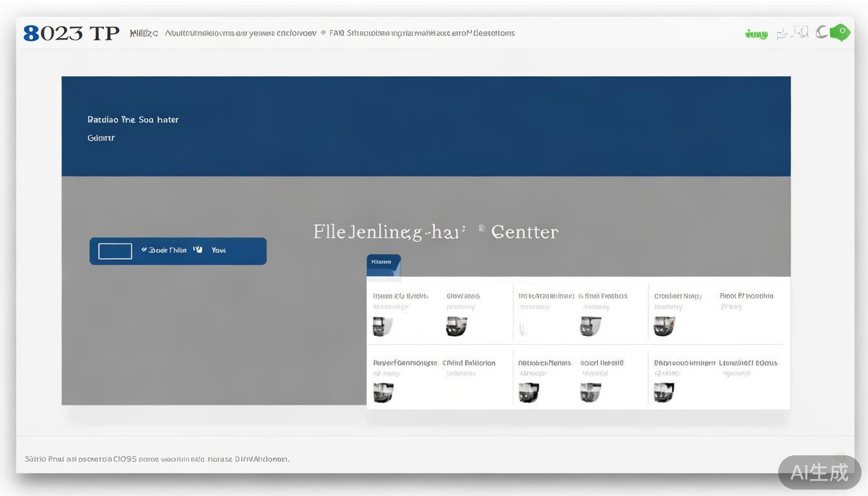Click the 'Batdiao The Soa hater' banner title

133,119
